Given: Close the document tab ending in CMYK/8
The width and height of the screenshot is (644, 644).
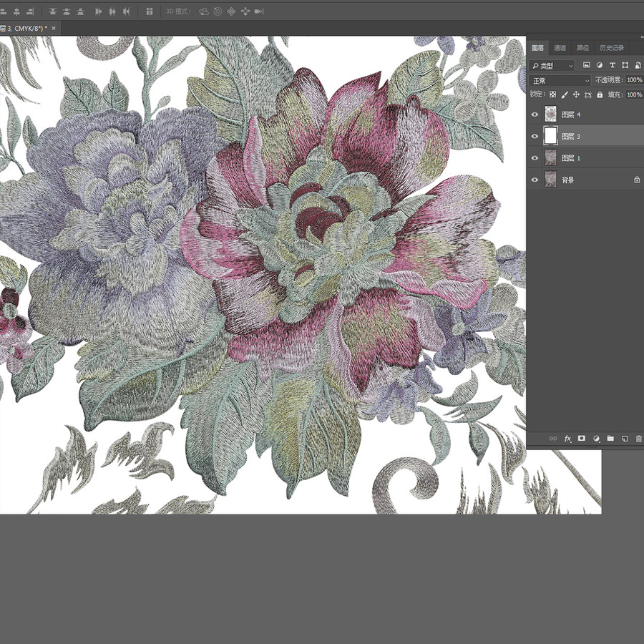Looking at the screenshot, I should 54,29.
